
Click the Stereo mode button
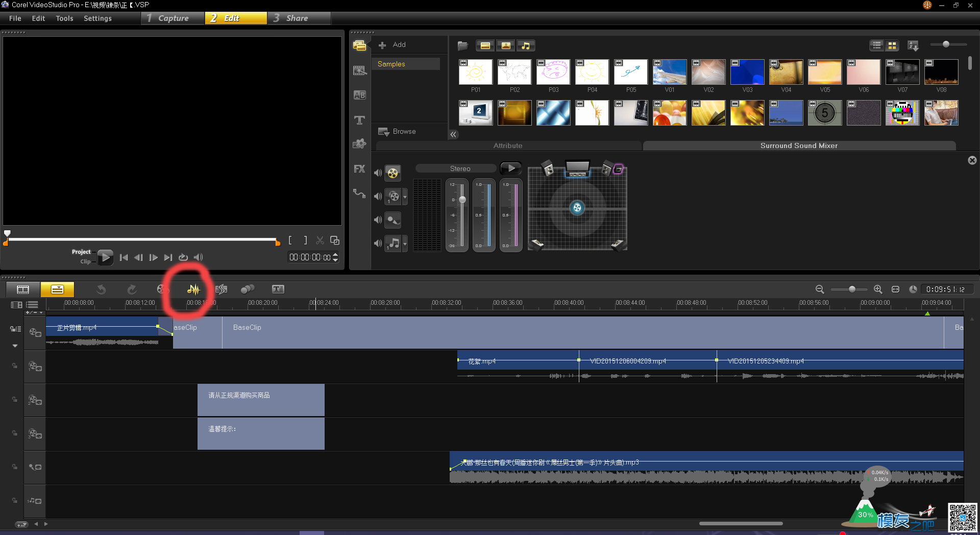[456, 168]
